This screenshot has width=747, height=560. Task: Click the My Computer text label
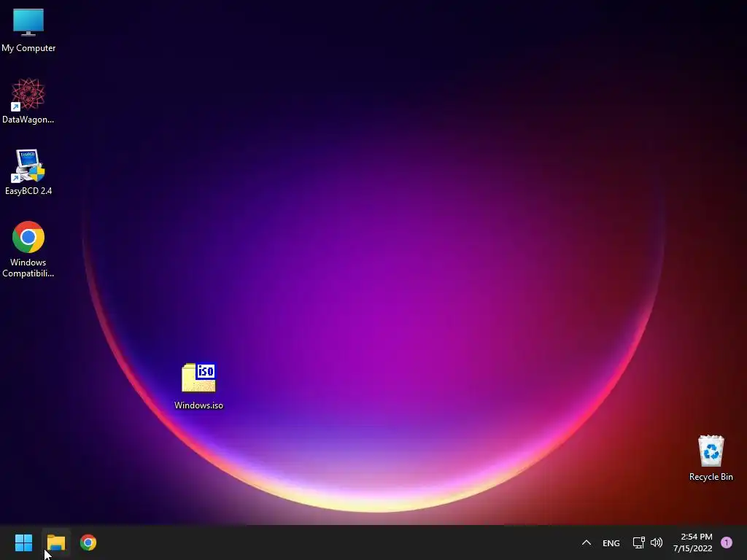[28, 48]
